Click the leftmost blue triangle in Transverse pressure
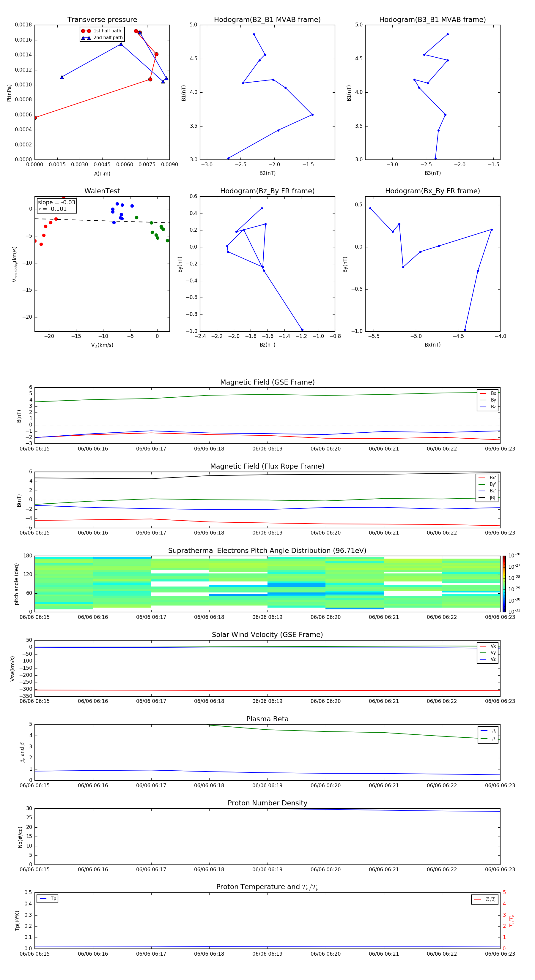535x980 pixels. pos(62,77)
